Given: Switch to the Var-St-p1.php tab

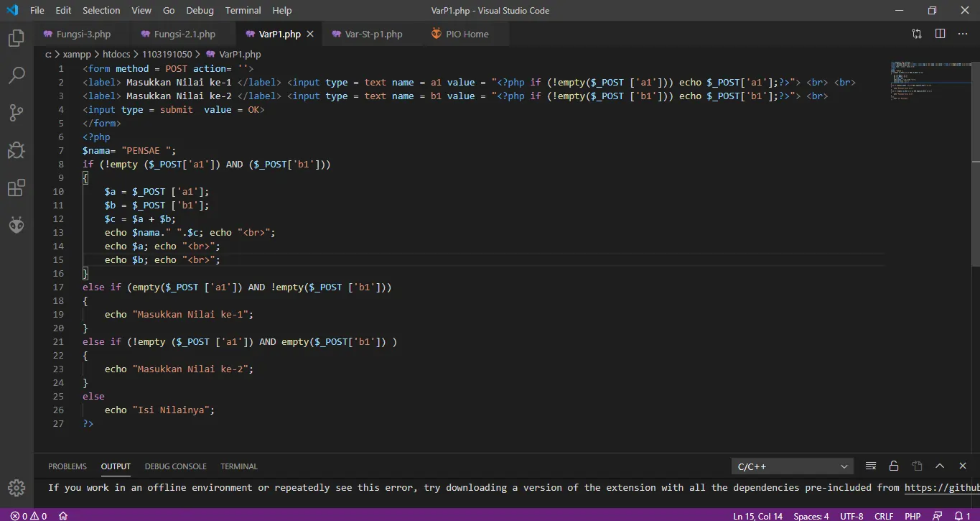Looking at the screenshot, I should coord(373,34).
